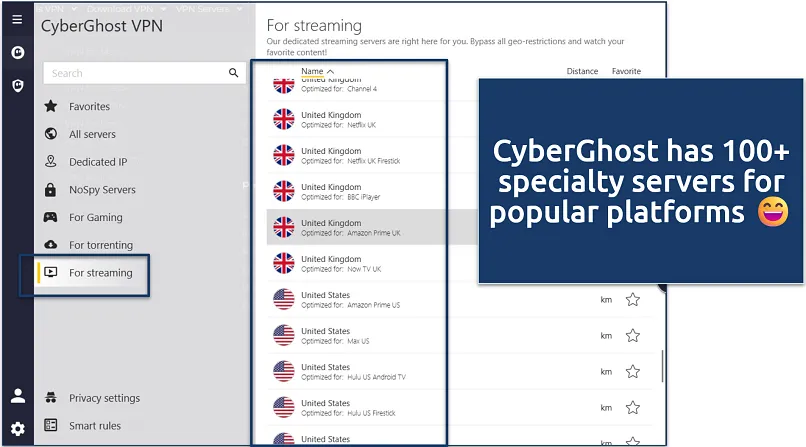Open the settings gear icon
The image size is (806, 447).
tap(18, 429)
